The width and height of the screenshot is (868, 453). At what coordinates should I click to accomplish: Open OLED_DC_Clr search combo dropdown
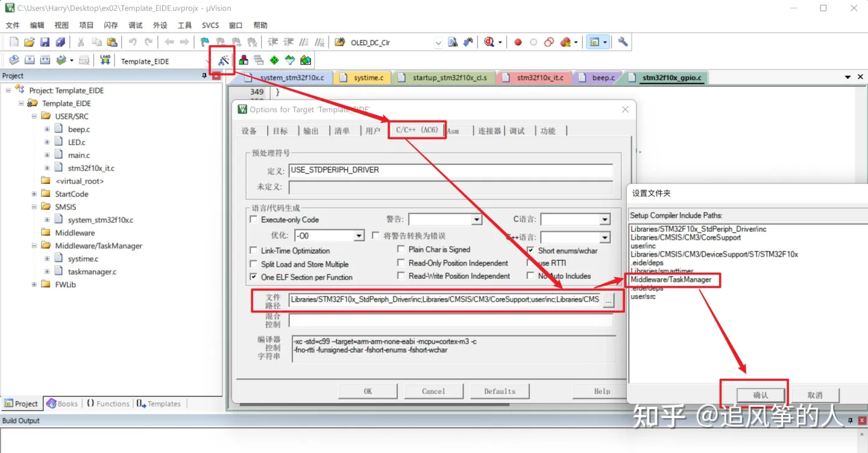[438, 43]
